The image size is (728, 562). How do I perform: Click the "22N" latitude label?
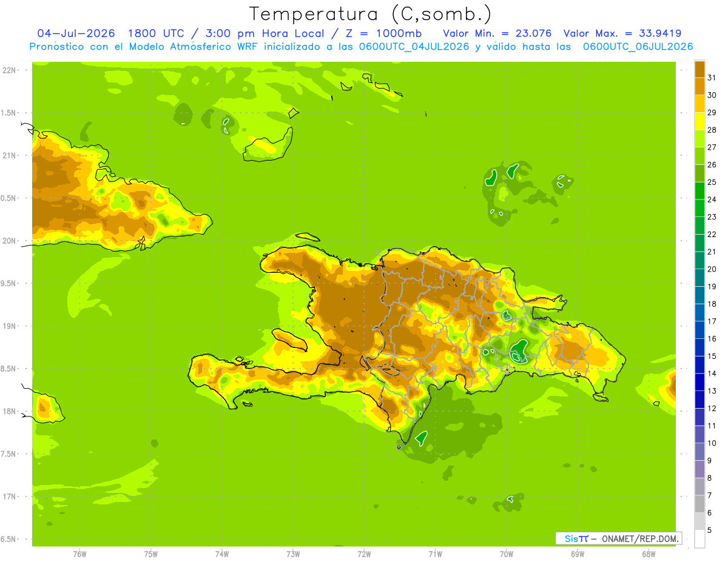[x=8, y=70]
